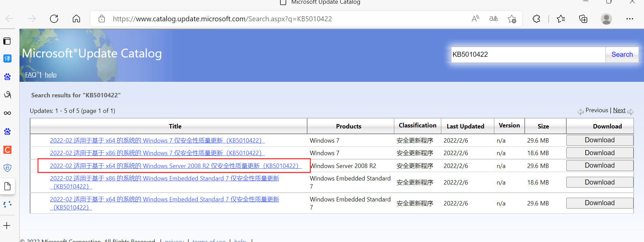Add new sidebar tab plus icon

coord(7,225)
